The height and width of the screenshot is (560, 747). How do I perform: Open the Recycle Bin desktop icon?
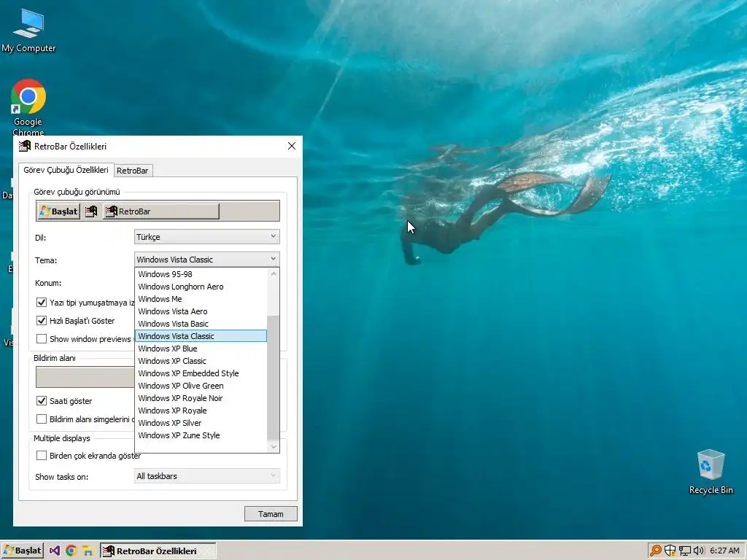[711, 472]
